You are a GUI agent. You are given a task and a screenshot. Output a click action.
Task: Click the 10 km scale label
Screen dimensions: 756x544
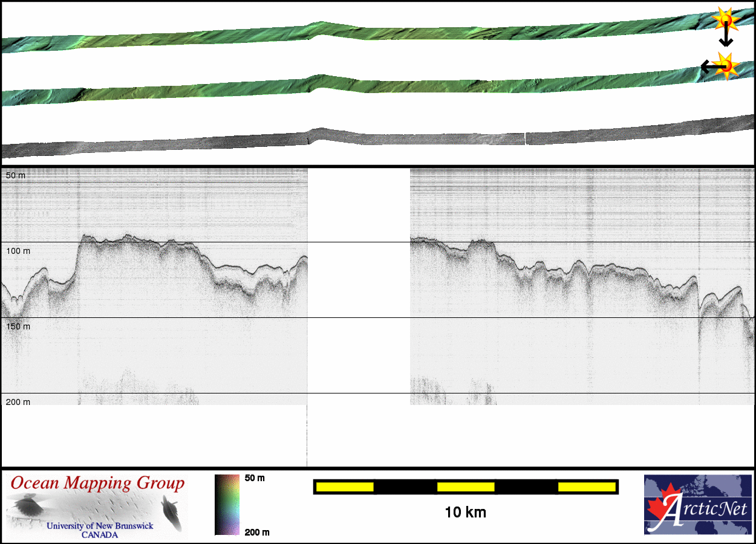click(465, 513)
